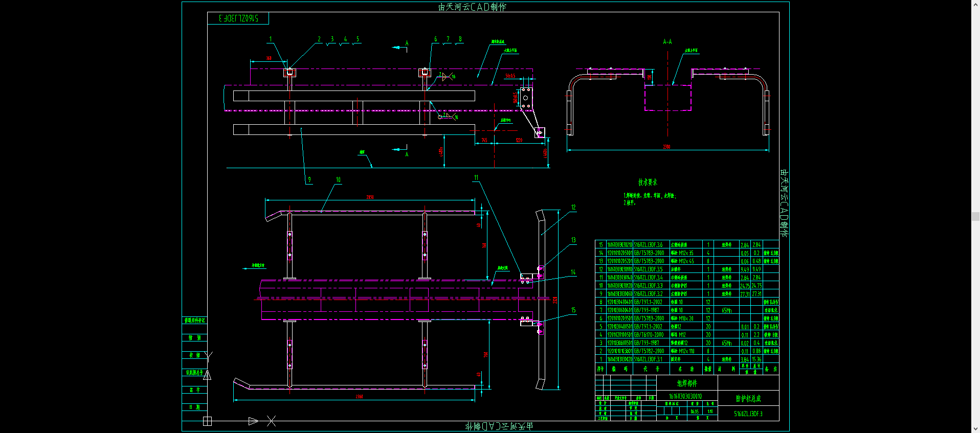The width and height of the screenshot is (980, 433).
Task: Select the 2360 dimension below A-A view
Action: (666, 147)
